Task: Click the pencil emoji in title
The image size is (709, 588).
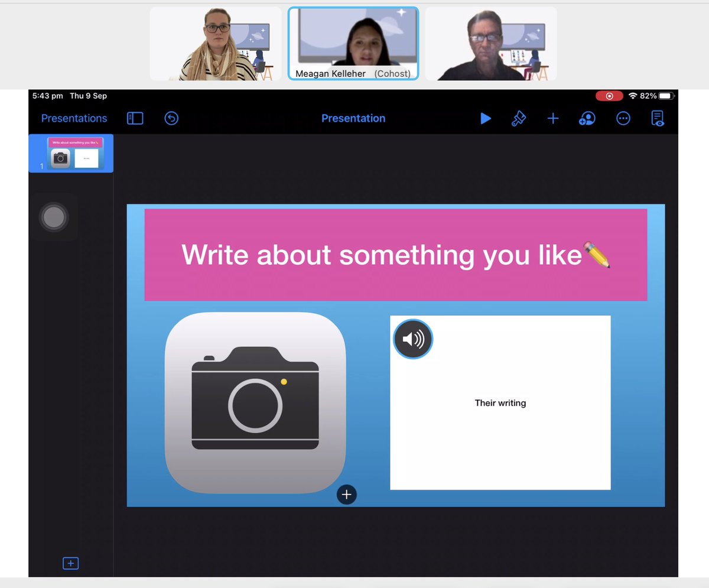Action: coord(596,255)
